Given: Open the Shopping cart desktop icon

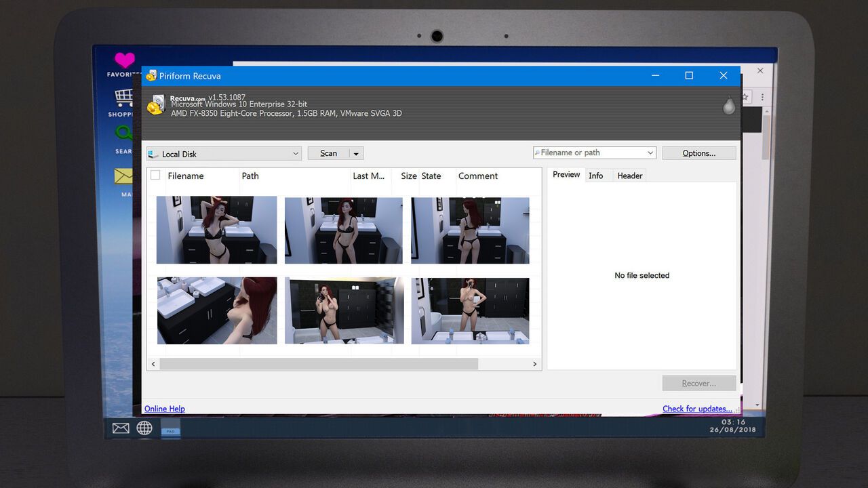Looking at the screenshot, I should pos(123,98).
